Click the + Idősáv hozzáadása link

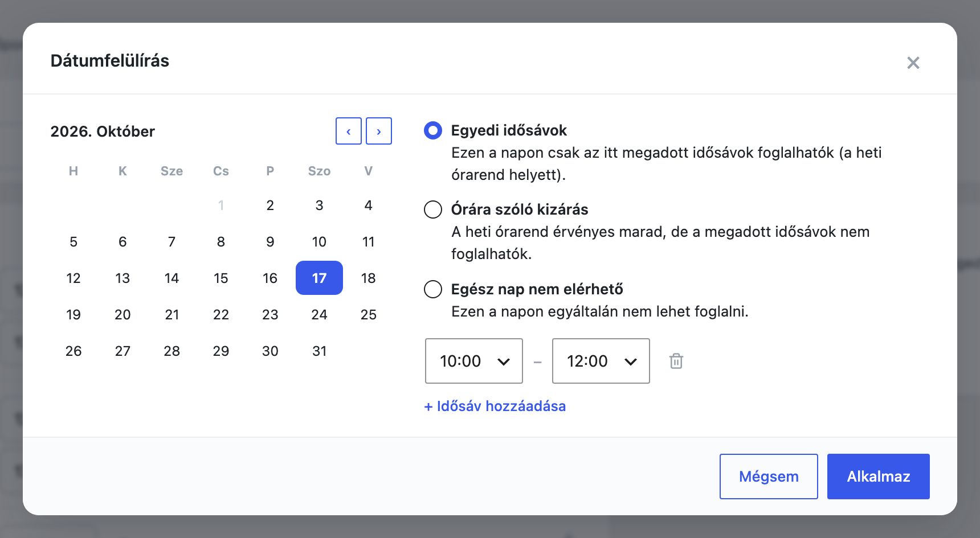tap(495, 406)
